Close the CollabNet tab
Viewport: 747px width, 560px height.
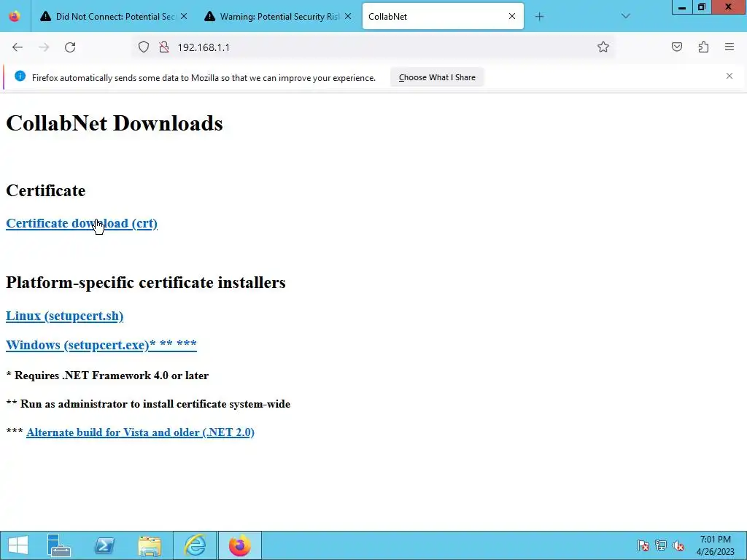511,16
